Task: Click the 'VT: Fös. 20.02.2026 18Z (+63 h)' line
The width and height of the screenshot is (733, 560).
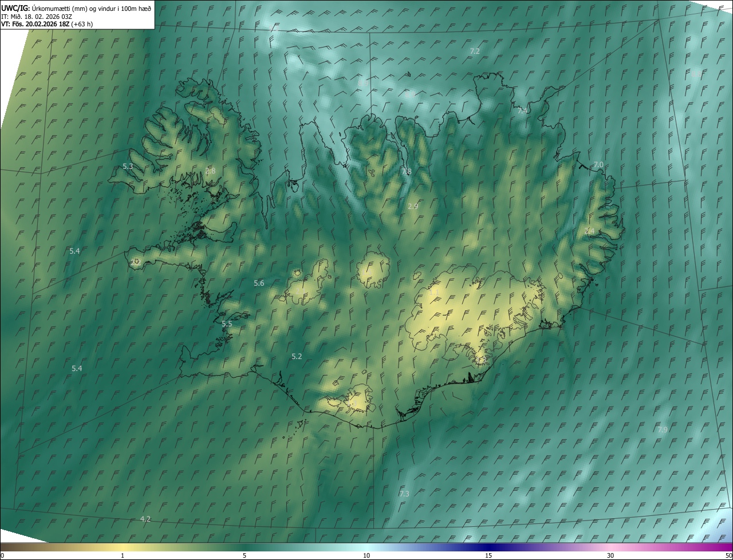Action: [x=48, y=24]
